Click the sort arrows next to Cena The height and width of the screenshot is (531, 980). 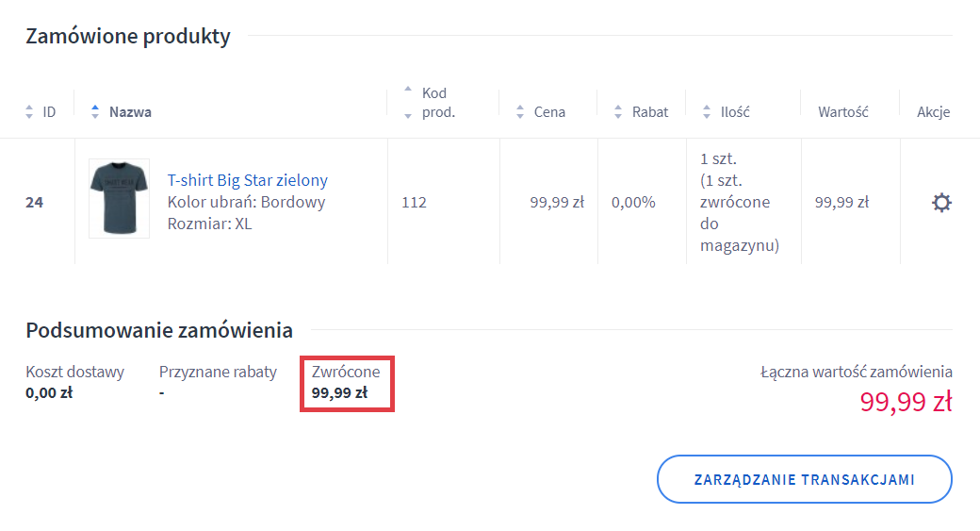(x=520, y=112)
